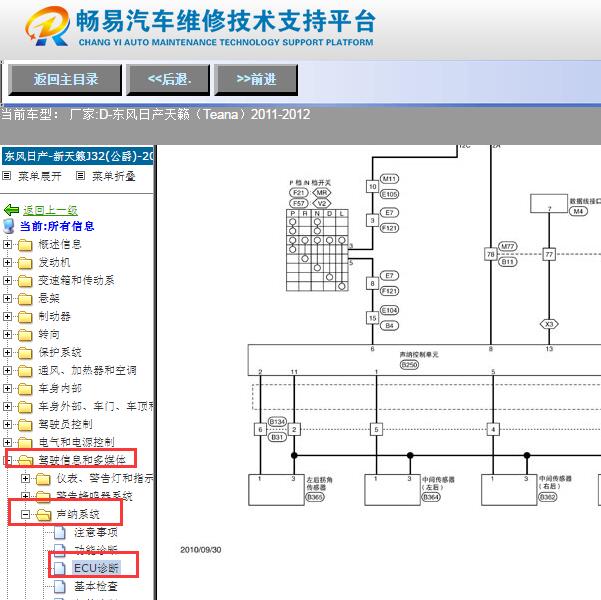The width and height of the screenshot is (601, 600).
Task: Click the 当前车型 Teana 2011-2012 text
Action: coord(156,115)
